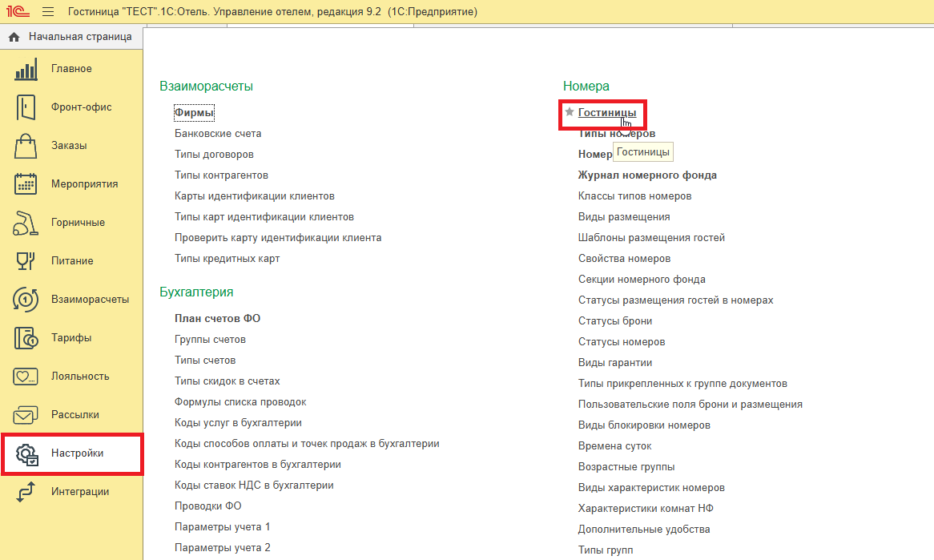The height and width of the screenshot is (560, 934).
Task: Open Статусы номеров
Action: [622, 342]
